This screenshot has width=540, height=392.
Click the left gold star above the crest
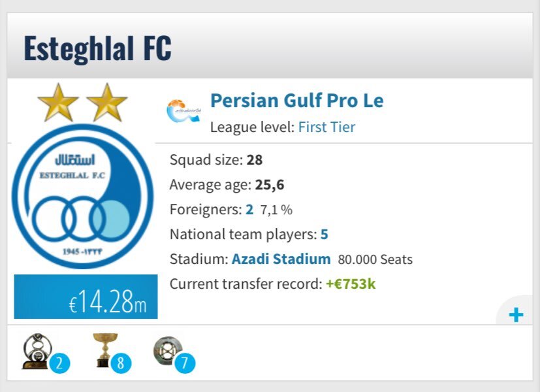point(58,103)
